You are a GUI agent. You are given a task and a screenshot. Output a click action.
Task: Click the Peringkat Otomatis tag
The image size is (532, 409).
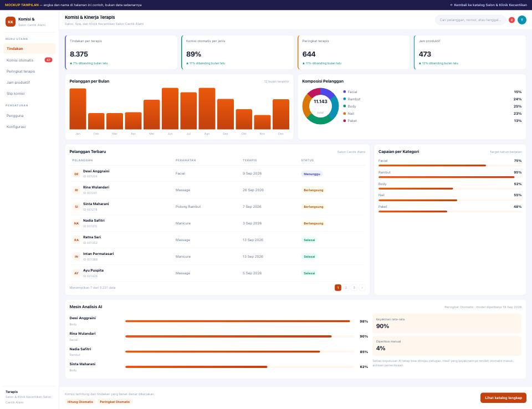pos(115,402)
